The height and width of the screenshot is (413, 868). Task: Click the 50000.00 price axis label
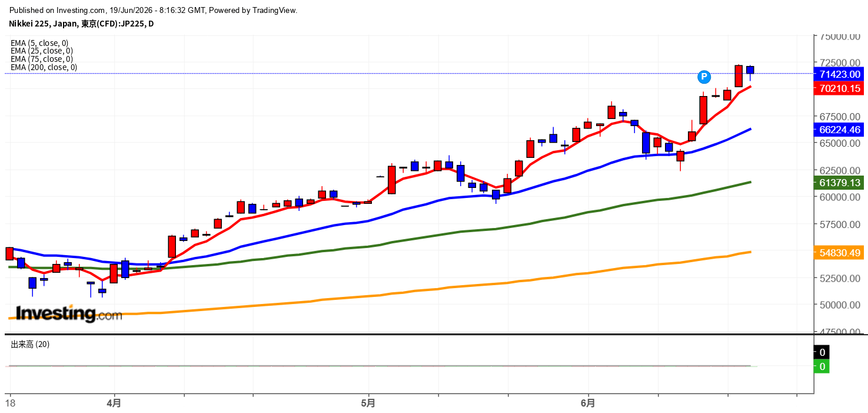coord(840,305)
